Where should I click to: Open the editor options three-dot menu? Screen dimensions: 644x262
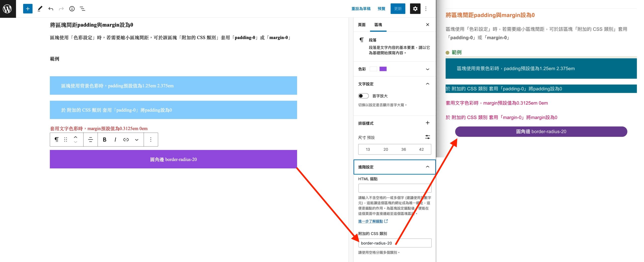click(x=426, y=9)
